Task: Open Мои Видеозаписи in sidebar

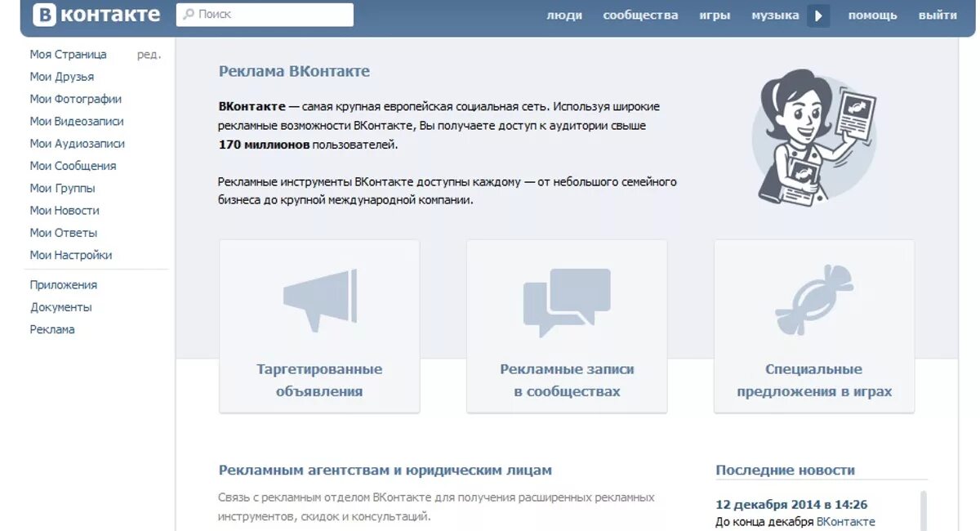Action: click(x=77, y=121)
